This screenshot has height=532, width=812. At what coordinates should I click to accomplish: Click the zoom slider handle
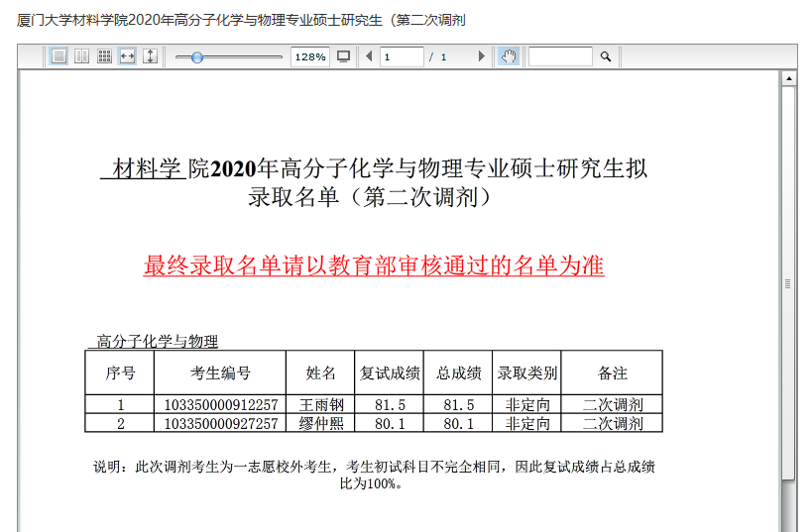[196, 57]
